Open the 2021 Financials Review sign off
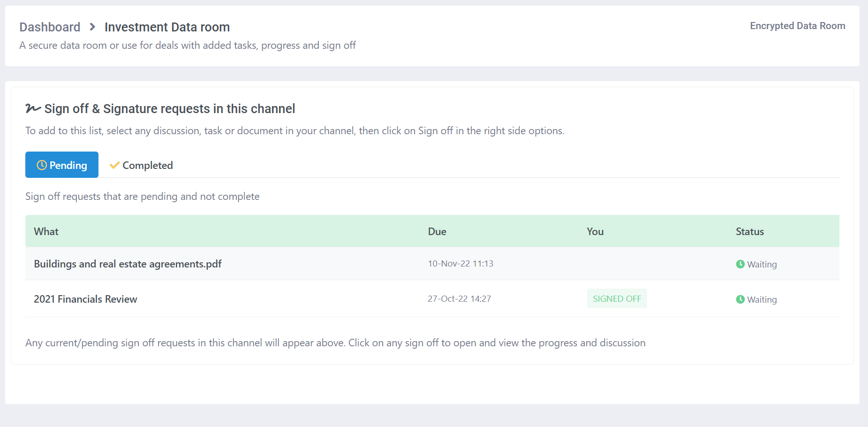868x427 pixels. click(x=85, y=299)
